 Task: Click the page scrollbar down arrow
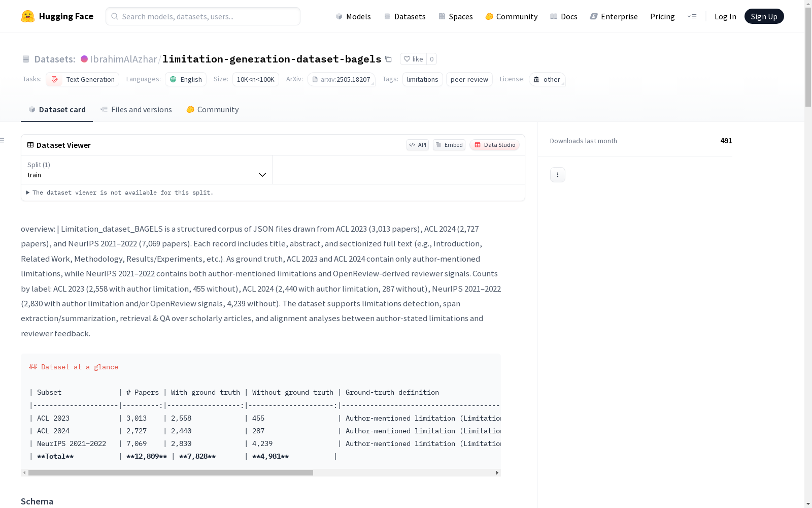click(808, 504)
